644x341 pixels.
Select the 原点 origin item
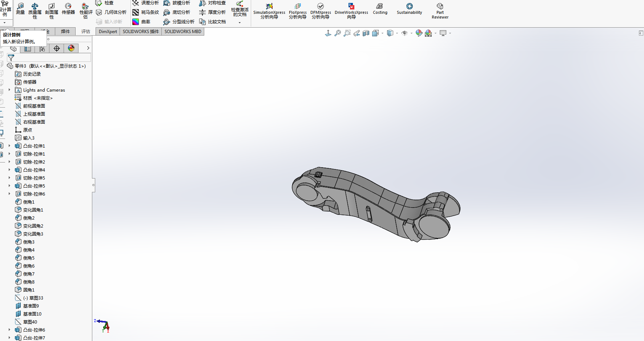24,130
